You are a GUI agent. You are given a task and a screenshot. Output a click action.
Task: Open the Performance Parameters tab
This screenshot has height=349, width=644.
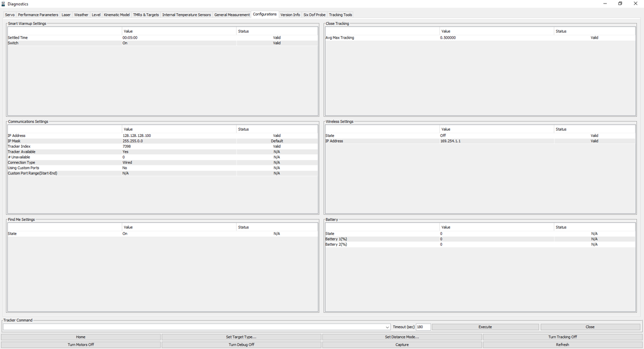[x=38, y=15]
